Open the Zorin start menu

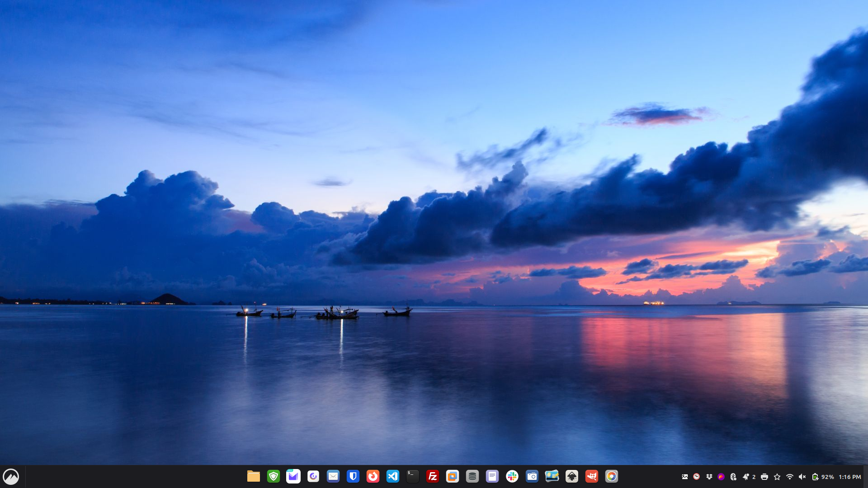tap(11, 476)
